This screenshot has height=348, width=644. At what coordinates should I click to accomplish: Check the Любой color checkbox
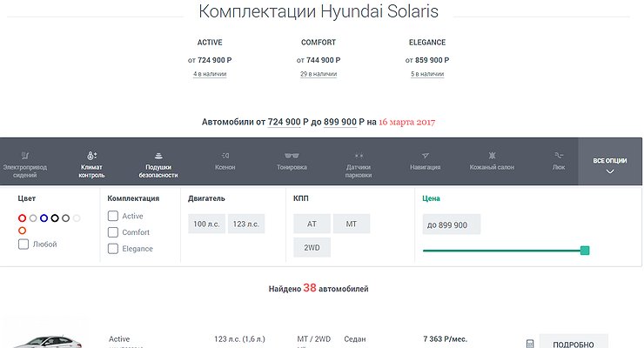[23, 244]
